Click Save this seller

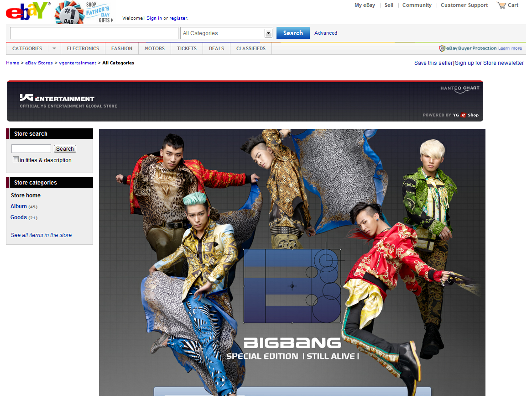[433, 63]
